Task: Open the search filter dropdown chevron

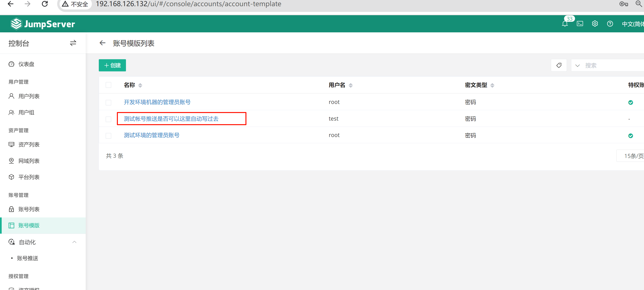Action: pos(578,66)
